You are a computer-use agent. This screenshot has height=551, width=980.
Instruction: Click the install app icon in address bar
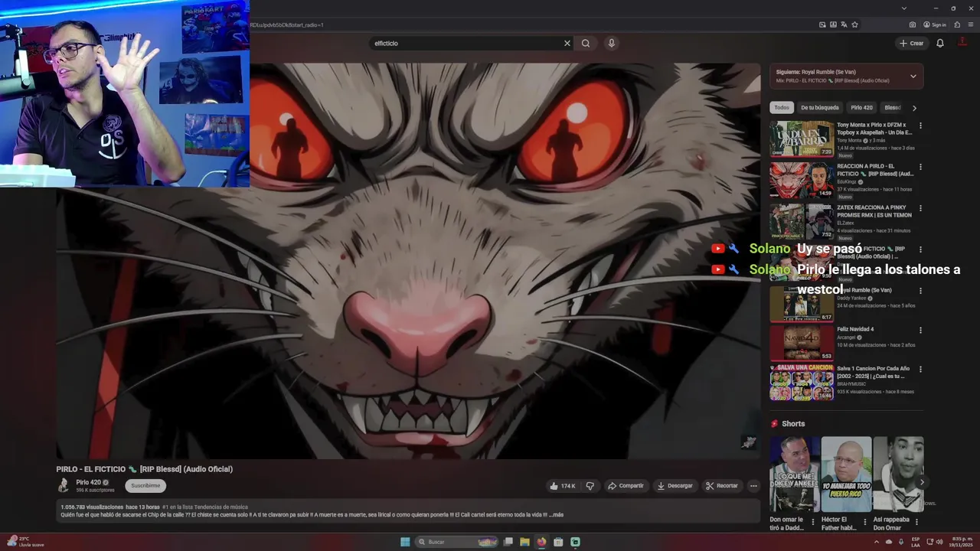(833, 24)
